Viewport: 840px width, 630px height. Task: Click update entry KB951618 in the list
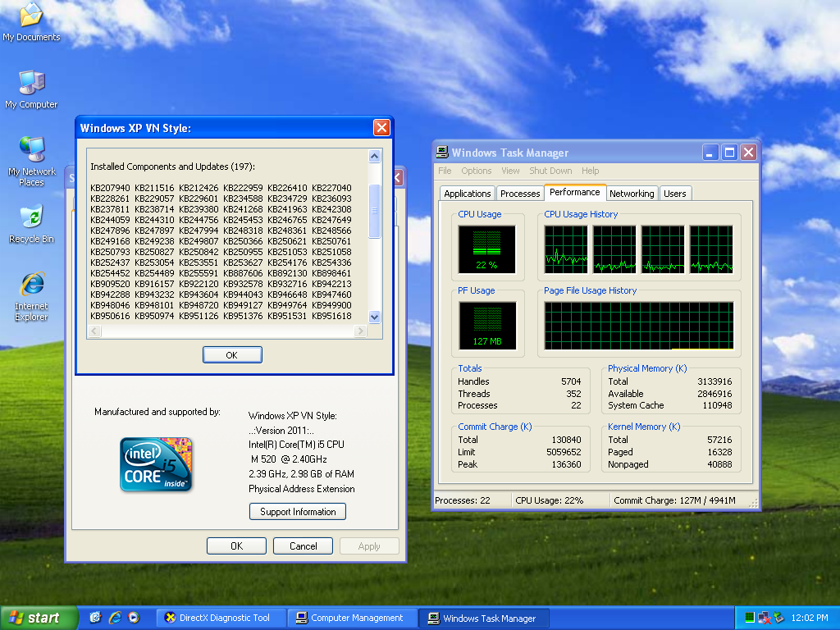click(x=331, y=316)
